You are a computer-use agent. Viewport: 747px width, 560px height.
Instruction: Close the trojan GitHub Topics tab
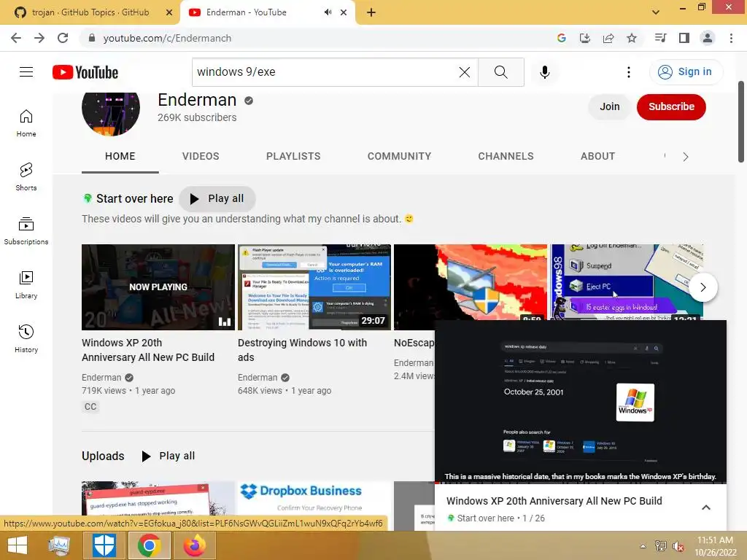[x=169, y=12]
